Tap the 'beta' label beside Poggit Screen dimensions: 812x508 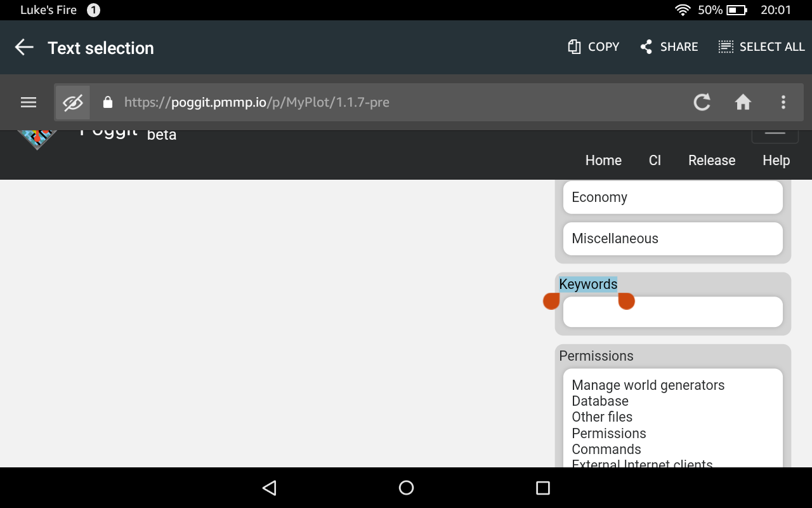point(162,135)
